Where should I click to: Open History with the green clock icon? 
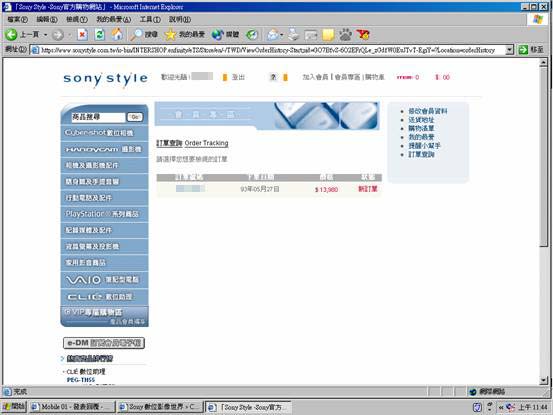point(251,35)
